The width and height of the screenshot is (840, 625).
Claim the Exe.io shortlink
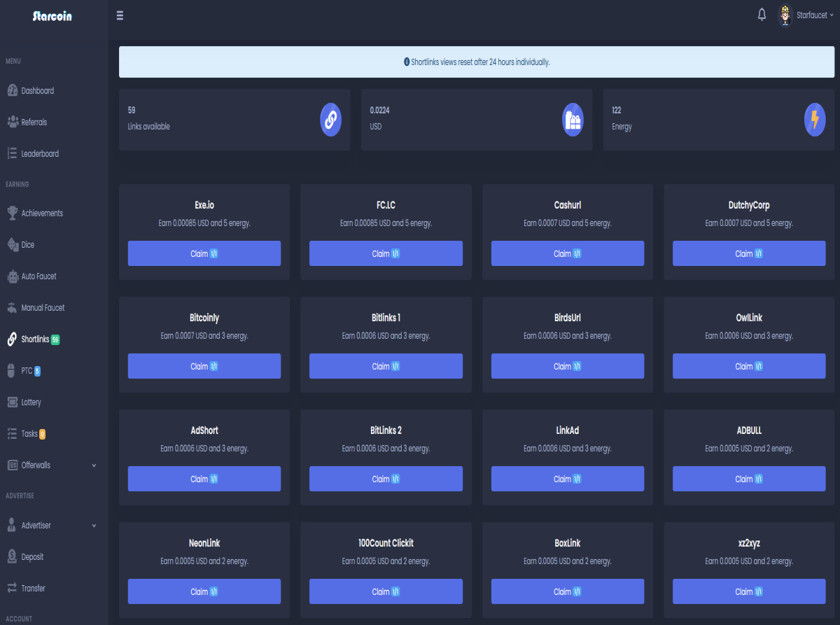[x=204, y=253]
